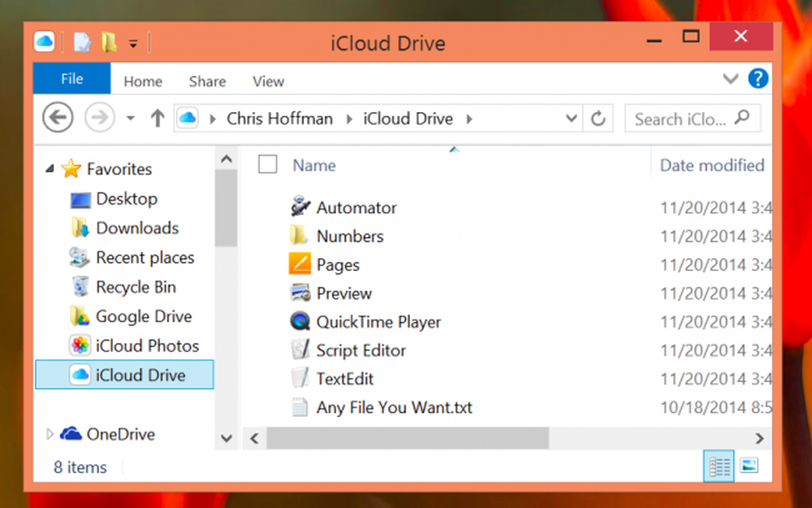Viewport: 812px width, 508px height.
Task: Refresh the iCloud Drive folder
Action: tap(598, 118)
